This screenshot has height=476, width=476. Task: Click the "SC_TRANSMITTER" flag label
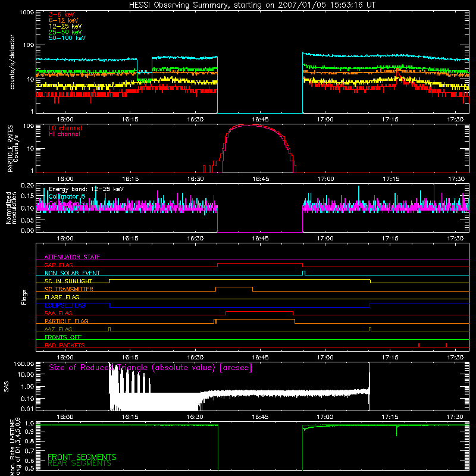coord(68,289)
